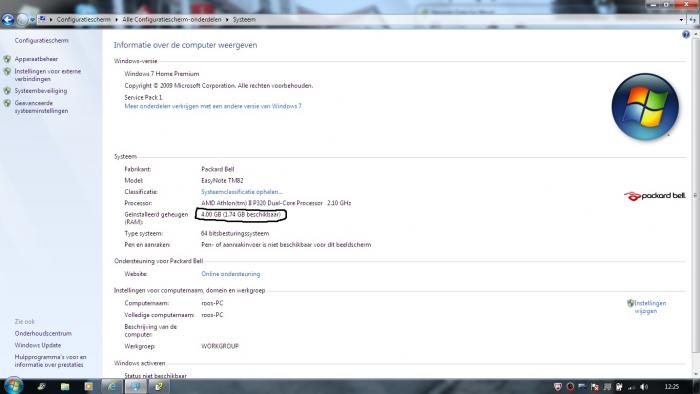The width and height of the screenshot is (700, 394).
Task: Click the shield icon next to Apparaatbeheer
Action: pos(7,59)
